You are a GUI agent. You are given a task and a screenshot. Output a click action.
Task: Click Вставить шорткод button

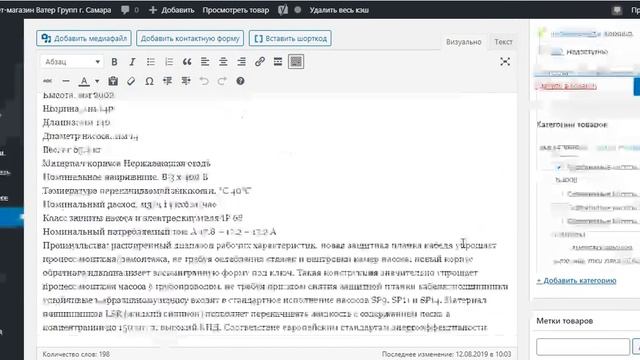pyautogui.click(x=290, y=38)
